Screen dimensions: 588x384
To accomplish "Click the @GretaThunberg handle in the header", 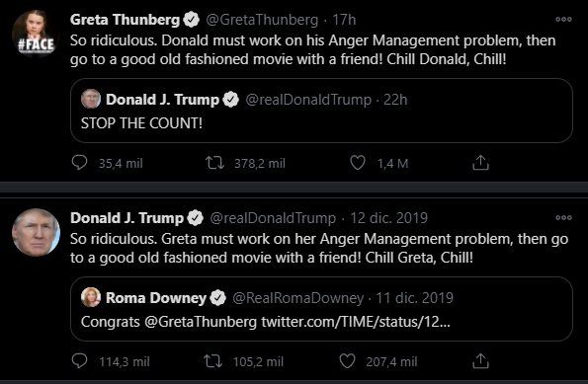I will click(262, 20).
